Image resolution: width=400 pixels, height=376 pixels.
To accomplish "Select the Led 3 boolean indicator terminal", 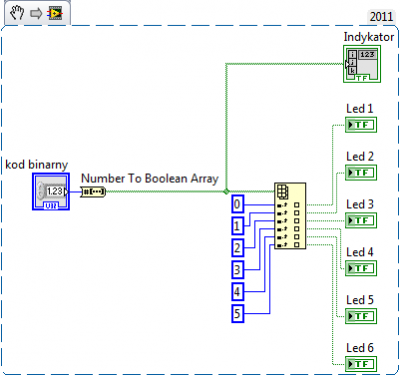I will (x=361, y=220).
